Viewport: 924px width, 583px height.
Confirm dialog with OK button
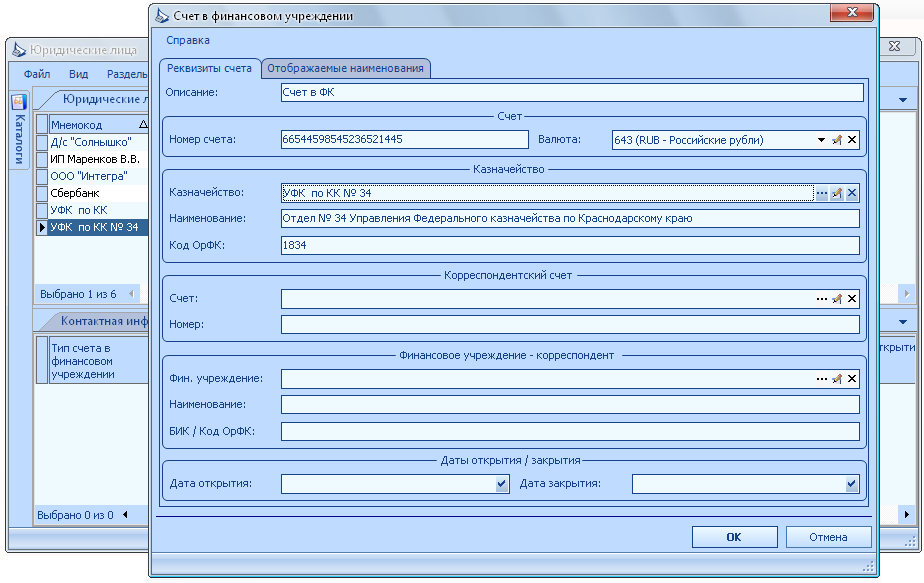click(734, 537)
